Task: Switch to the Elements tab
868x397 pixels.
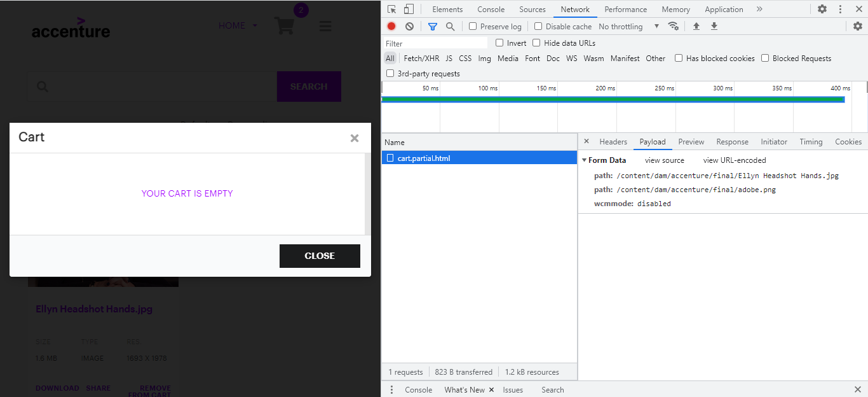Action: tap(447, 9)
